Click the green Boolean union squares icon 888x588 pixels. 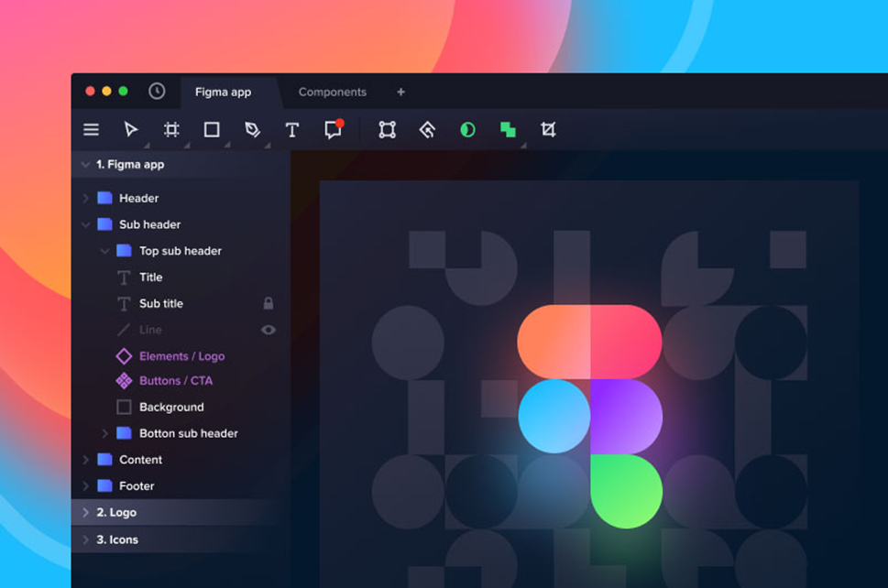click(x=508, y=129)
